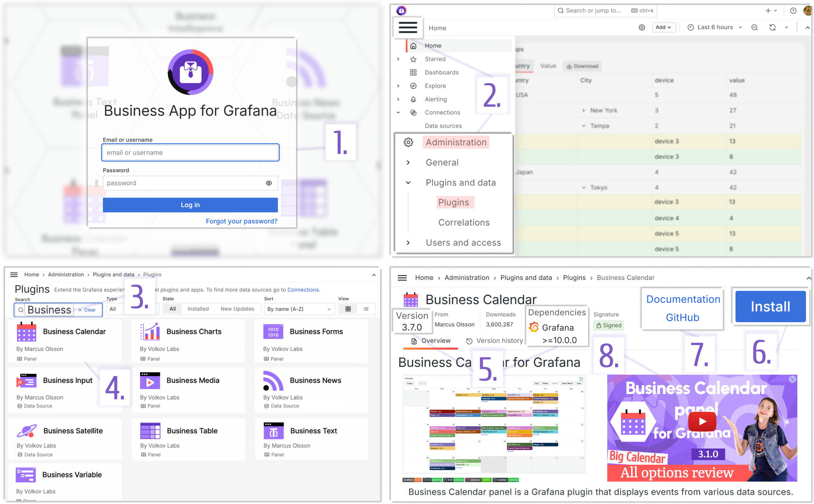814x504 pixels.
Task: Open the Business Calendar plugin card
Action: point(65,341)
